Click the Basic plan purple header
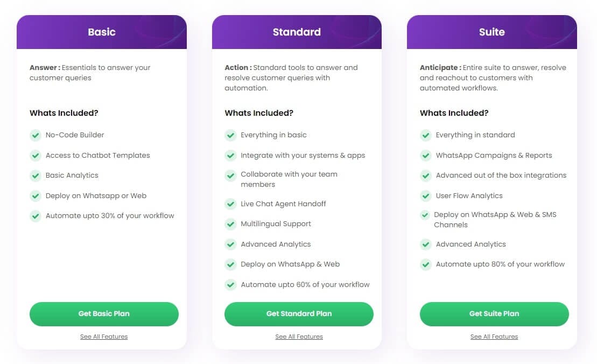The width and height of the screenshot is (597, 364). pyautogui.click(x=102, y=32)
